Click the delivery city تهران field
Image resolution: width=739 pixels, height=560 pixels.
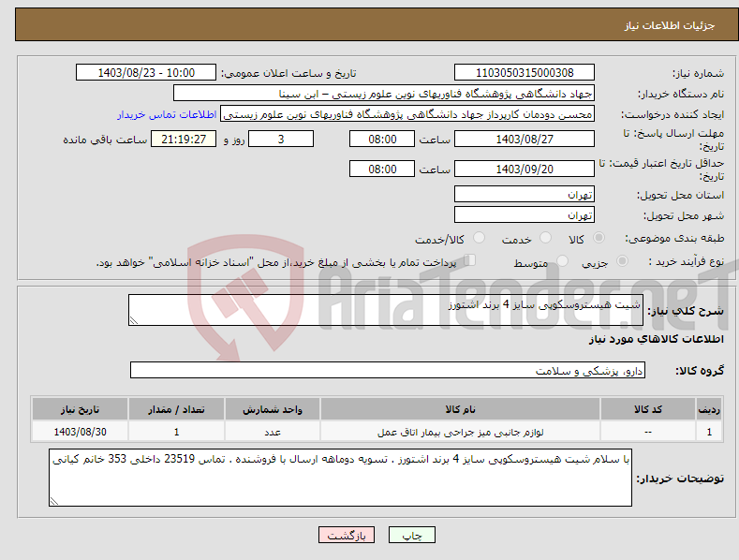(x=525, y=215)
